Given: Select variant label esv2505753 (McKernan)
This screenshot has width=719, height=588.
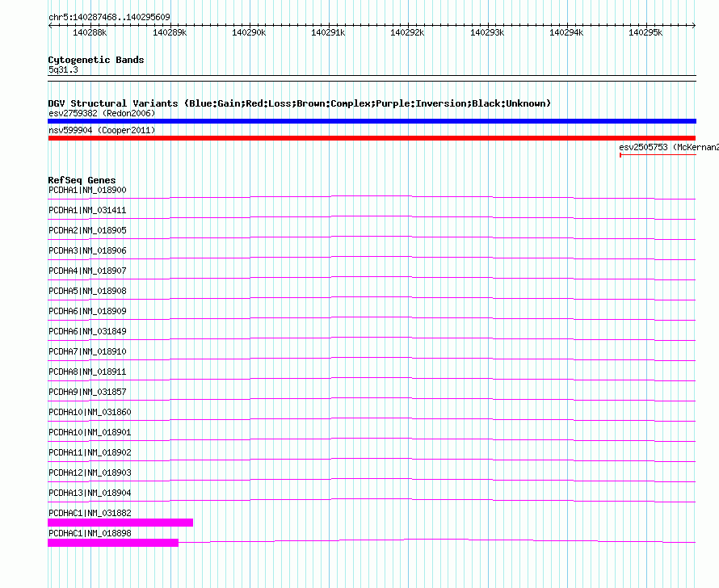Looking at the screenshot, I should click(669, 147).
